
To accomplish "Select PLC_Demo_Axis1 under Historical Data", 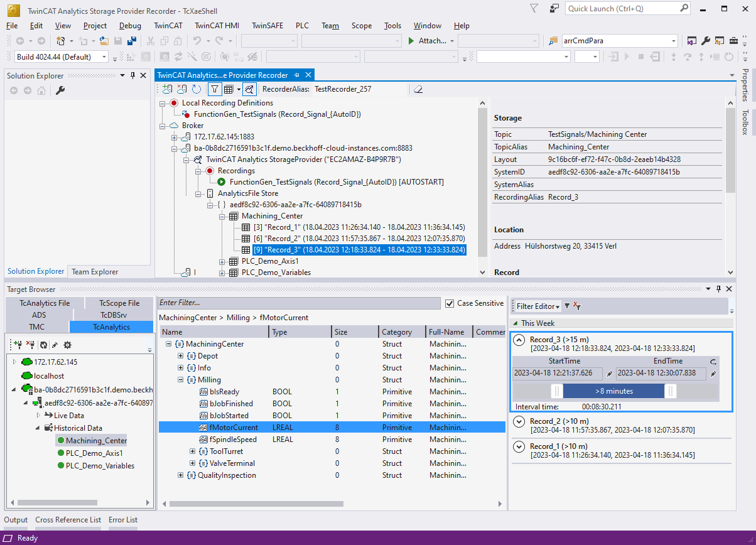I will click(x=94, y=453).
